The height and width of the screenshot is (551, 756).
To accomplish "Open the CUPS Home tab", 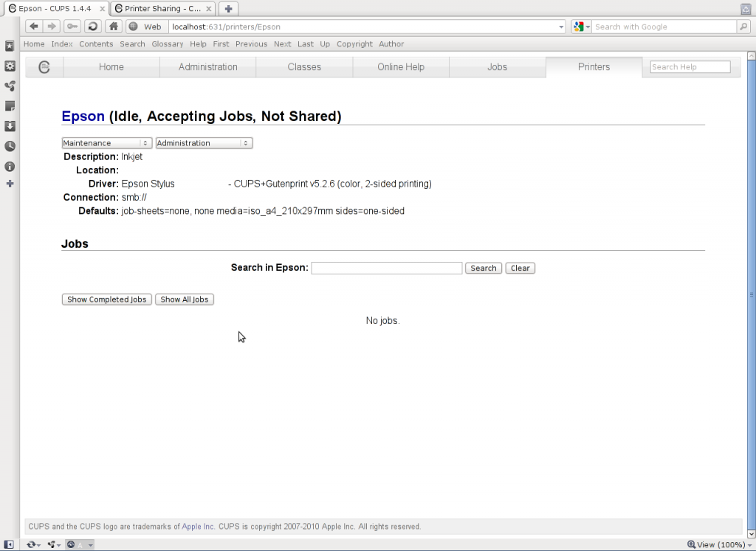I will click(x=111, y=67).
